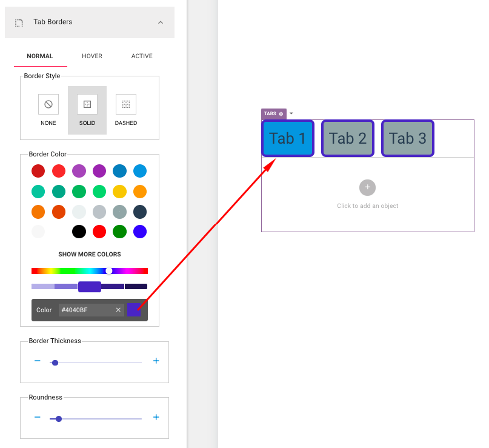Click the Tab Borders dashed-square icon
This screenshot has width=489, height=448.
pos(19,23)
